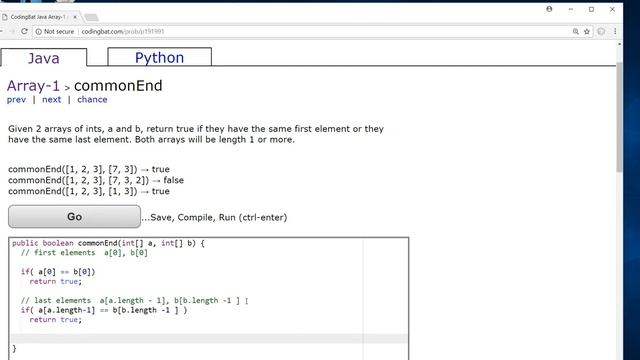The width and height of the screenshot is (640, 360).
Task: Open the Array-1 section link
Action: (33, 86)
